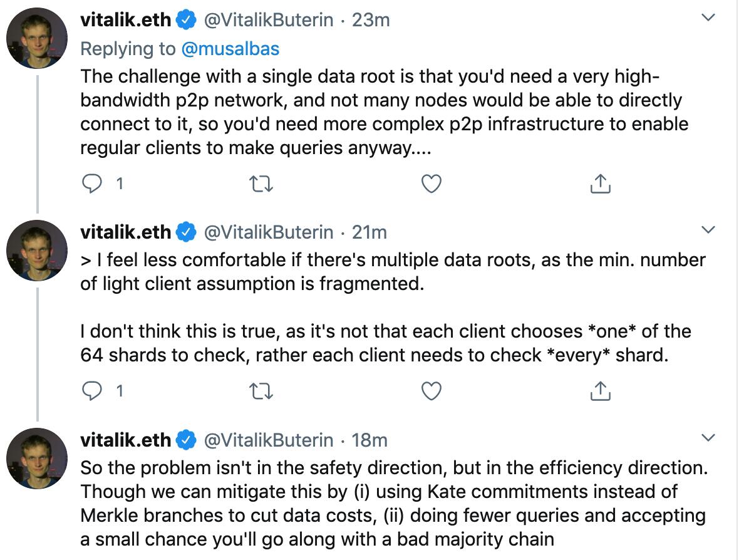The image size is (739, 560).
Task: Open Vitalik's profile picture on the third tweet
Action: [36, 457]
